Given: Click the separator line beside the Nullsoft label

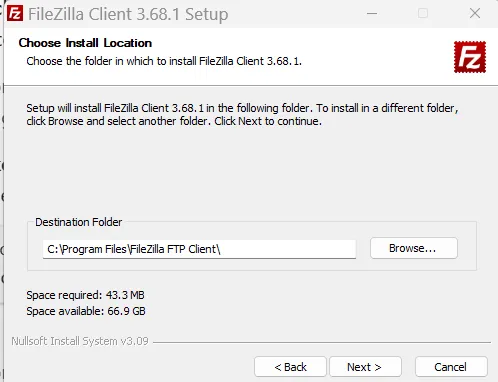Looking at the screenshot, I should pyautogui.click(x=322, y=342).
